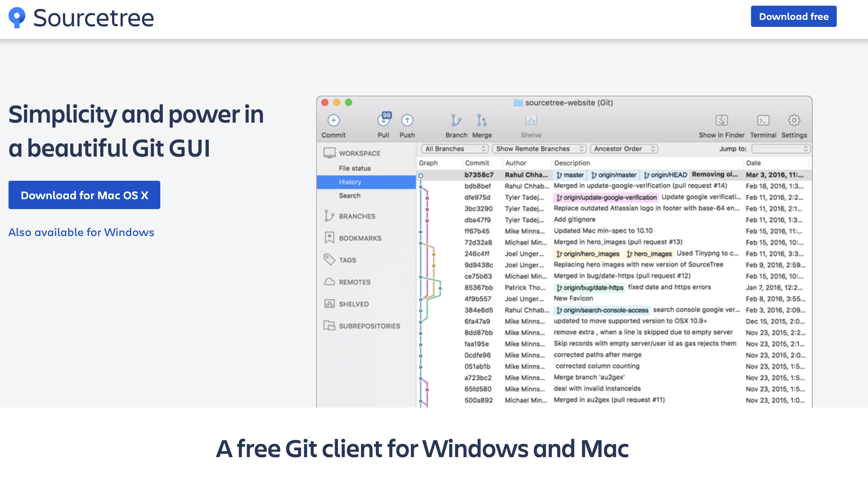Click the Pull icon with badge
Screen dimensions: 868x477
tap(384, 121)
